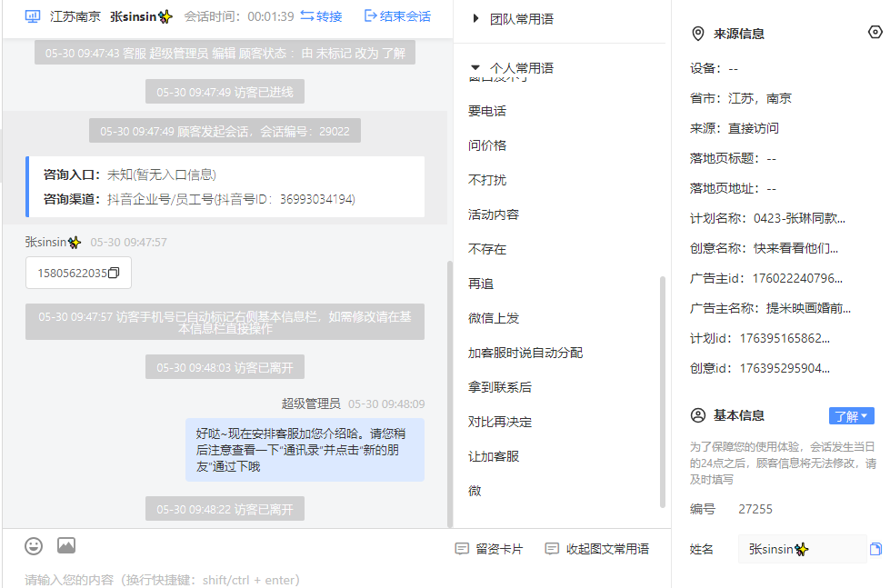Select quick phrase 不打扰
Screen dimensions: 890x588
pyautogui.click(x=487, y=180)
